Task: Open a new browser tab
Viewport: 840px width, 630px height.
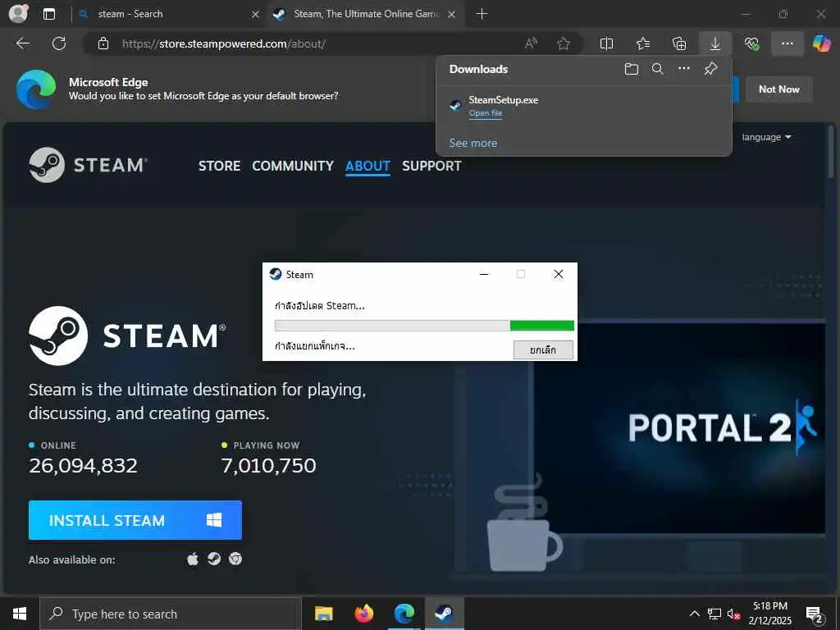Action: [482, 14]
